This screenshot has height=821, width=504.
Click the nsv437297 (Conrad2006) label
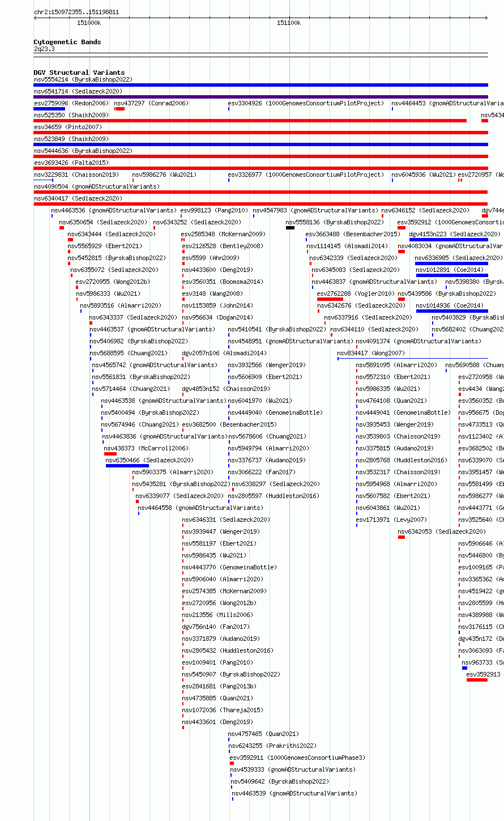[151, 104]
